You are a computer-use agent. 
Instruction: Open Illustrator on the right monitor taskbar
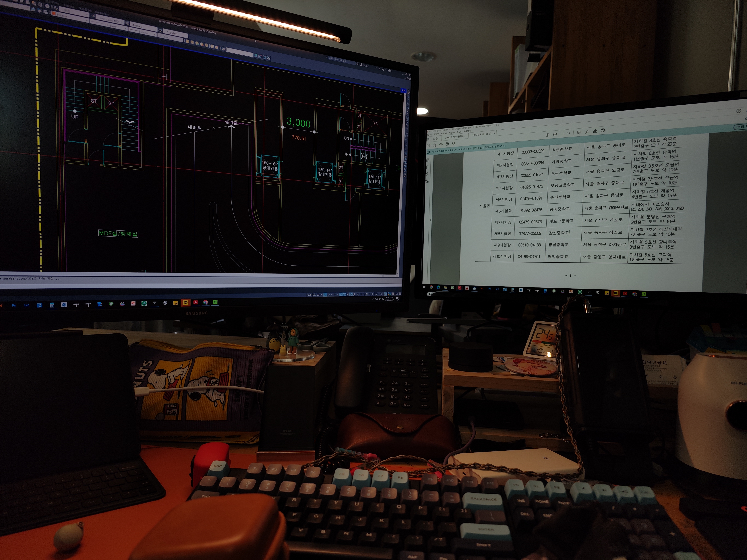(482, 289)
